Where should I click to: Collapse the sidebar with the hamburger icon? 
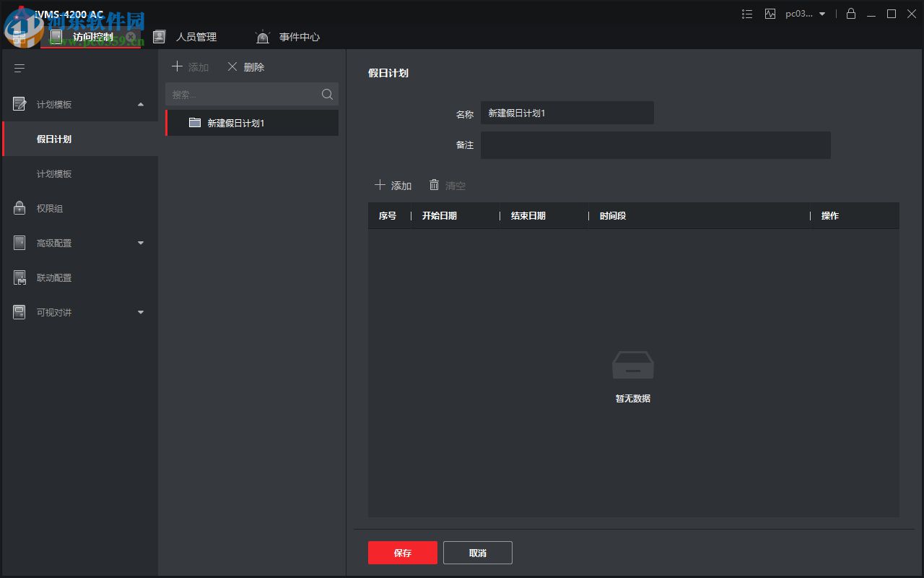(19, 69)
